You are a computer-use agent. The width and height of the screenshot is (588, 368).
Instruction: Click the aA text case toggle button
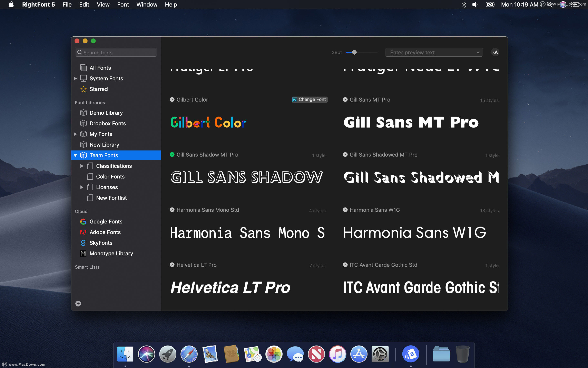pos(495,52)
